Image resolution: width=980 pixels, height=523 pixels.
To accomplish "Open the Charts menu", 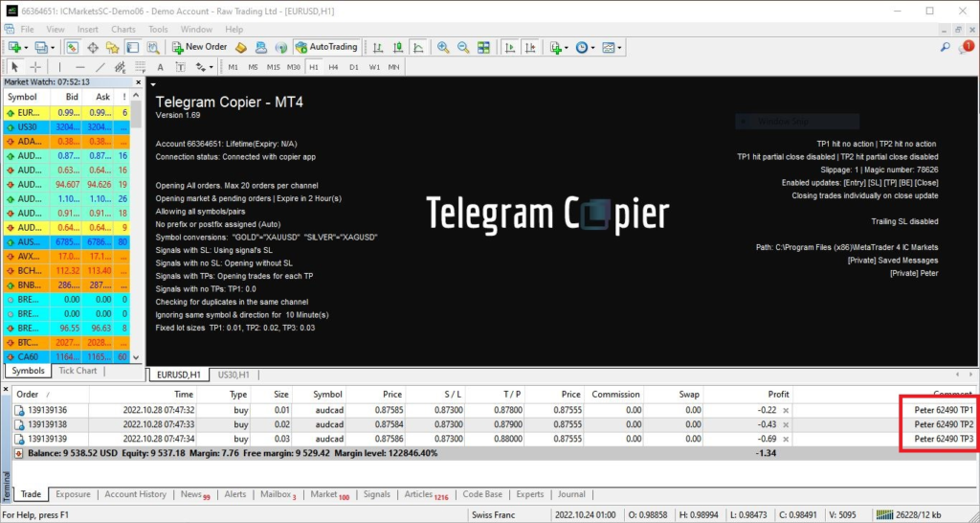I will [122, 30].
